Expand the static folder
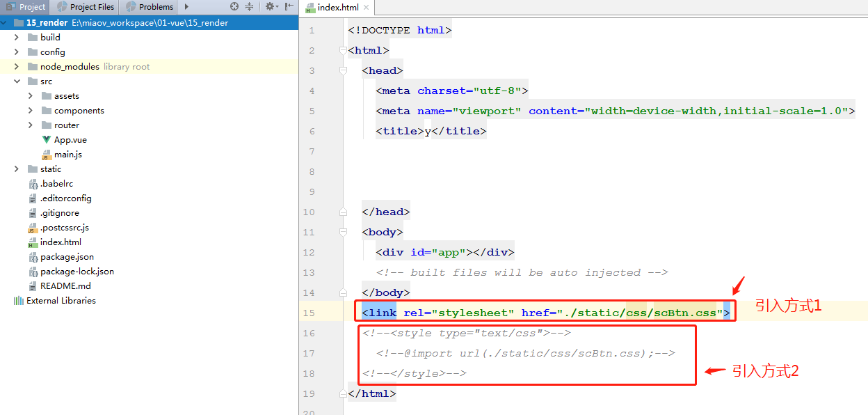 tap(17, 169)
